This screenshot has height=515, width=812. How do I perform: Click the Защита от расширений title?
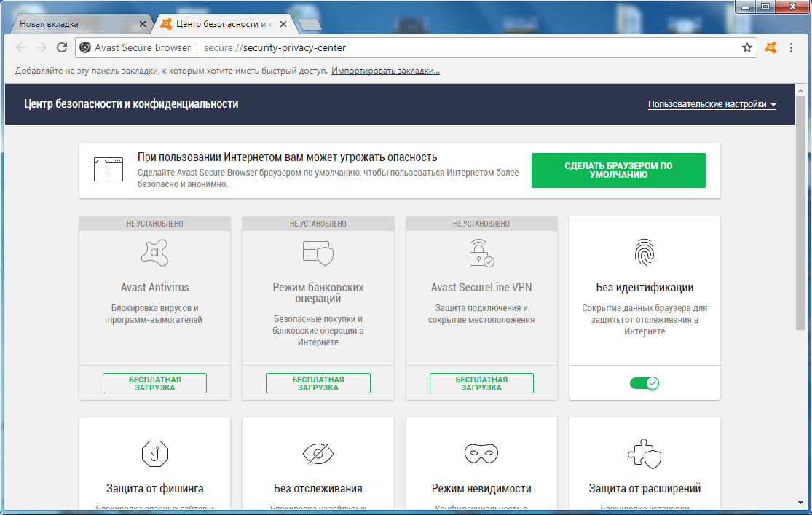click(645, 488)
